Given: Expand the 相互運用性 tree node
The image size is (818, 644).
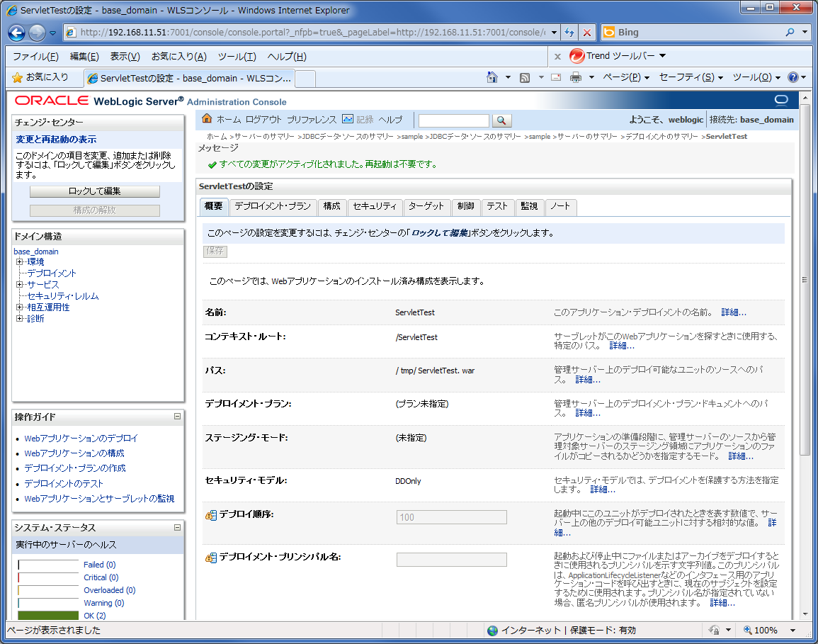Looking at the screenshot, I should pos(19,307).
